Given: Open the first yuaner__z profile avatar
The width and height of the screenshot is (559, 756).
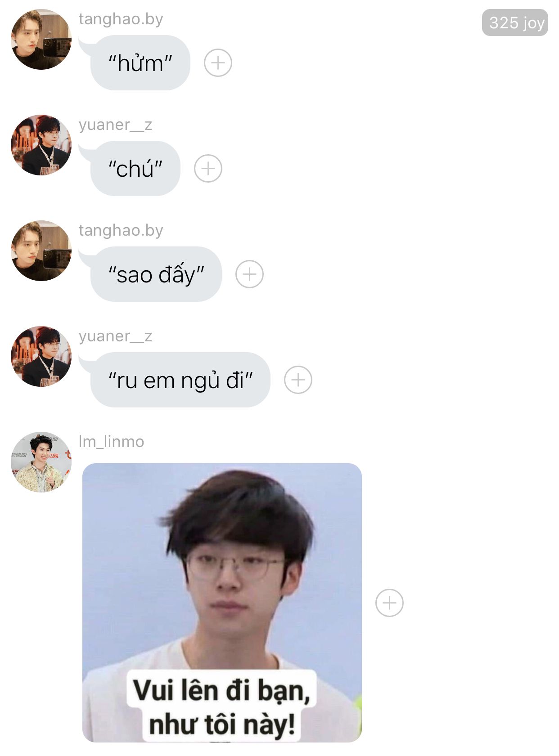Looking at the screenshot, I should (41, 145).
